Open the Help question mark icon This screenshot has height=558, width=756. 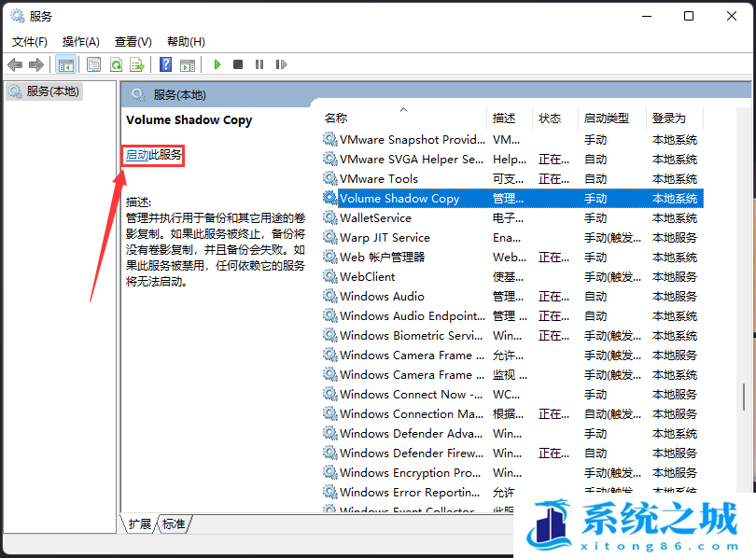click(165, 64)
